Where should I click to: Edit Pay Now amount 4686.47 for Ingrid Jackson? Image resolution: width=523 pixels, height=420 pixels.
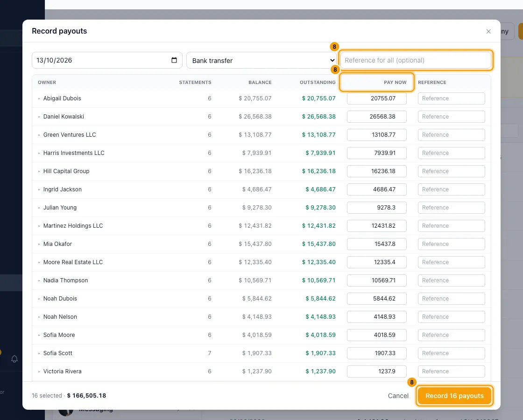pos(376,189)
